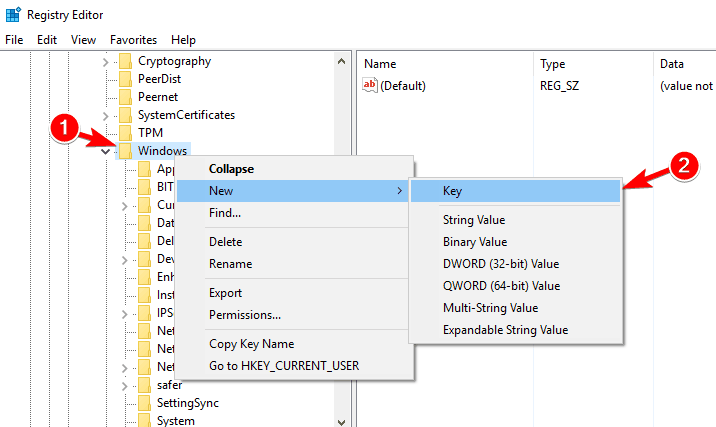716x427 pixels.
Task: Open the Favorites menu
Action: [133, 40]
